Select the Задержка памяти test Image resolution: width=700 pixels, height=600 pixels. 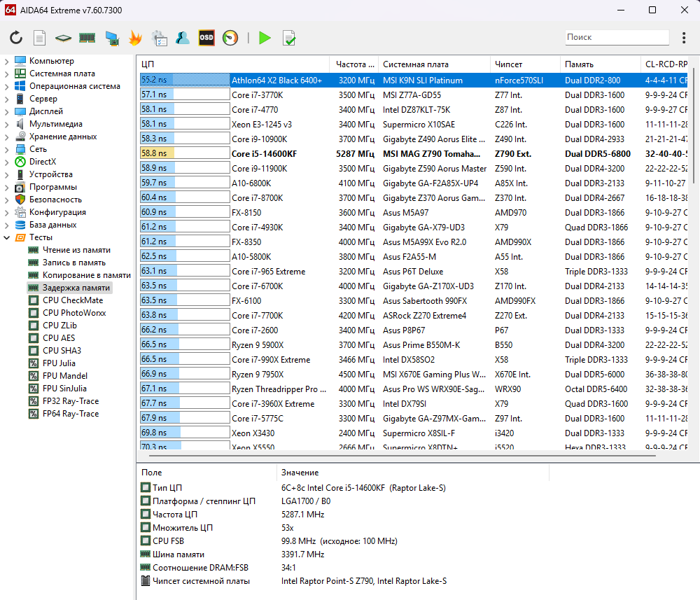point(76,288)
